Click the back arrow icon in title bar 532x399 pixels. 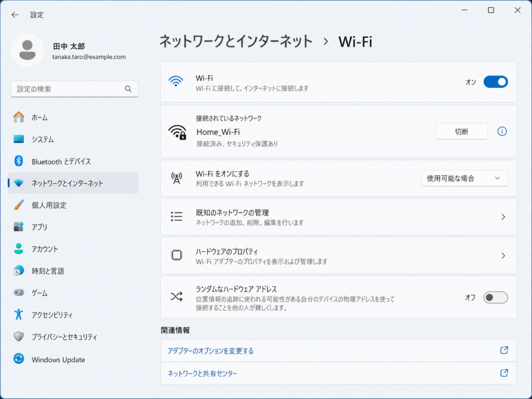[x=15, y=15]
